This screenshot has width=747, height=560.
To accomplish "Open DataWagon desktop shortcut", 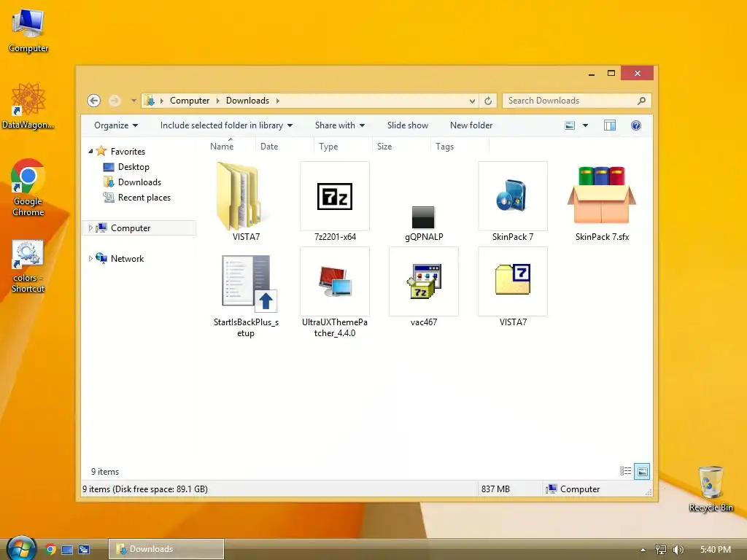I will [28, 106].
